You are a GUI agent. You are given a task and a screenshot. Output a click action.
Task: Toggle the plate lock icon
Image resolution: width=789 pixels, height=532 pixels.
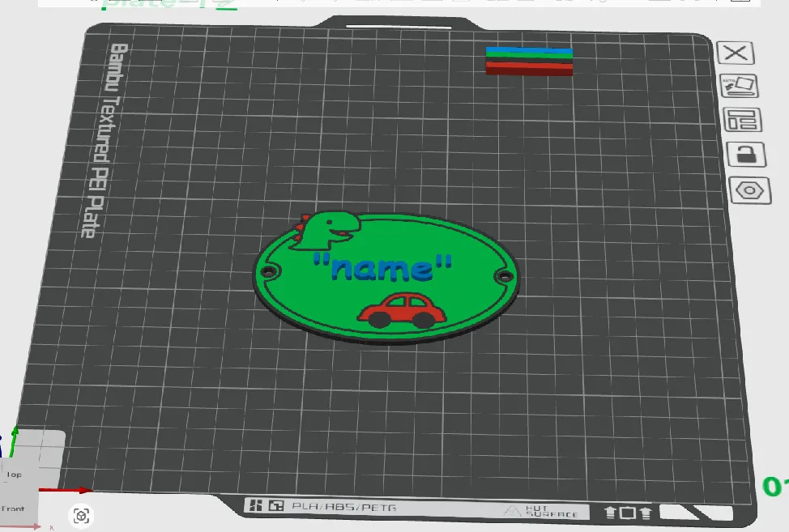(x=746, y=154)
